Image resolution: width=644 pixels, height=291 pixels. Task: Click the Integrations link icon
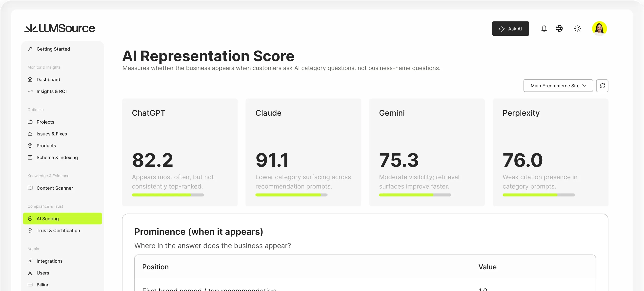click(x=30, y=261)
